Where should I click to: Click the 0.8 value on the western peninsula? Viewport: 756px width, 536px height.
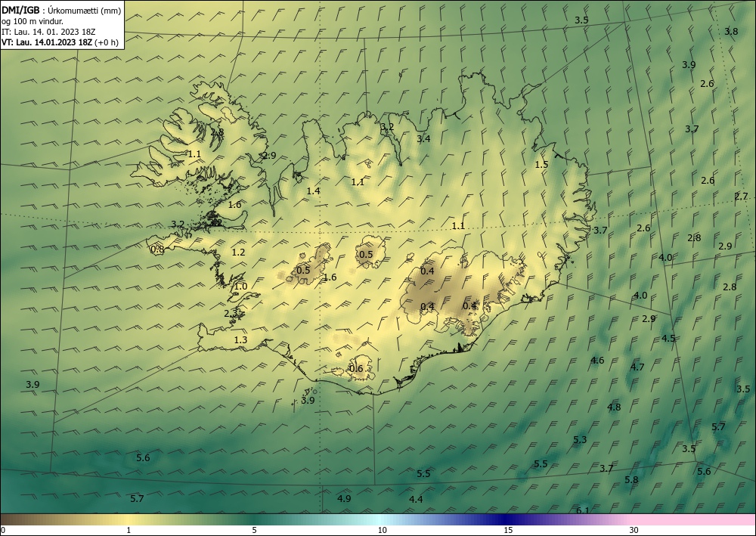(x=157, y=249)
